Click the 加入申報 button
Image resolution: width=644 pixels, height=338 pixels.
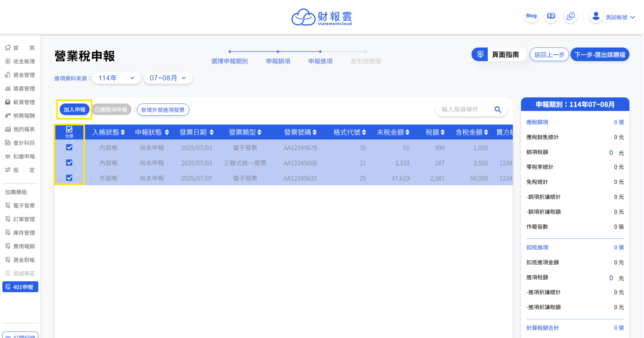pos(74,109)
